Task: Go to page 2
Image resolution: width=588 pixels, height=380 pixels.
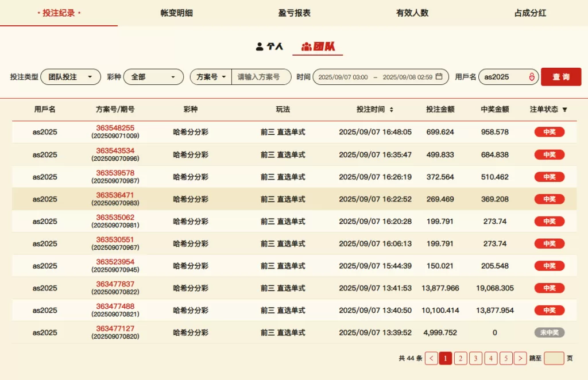Action: pyautogui.click(x=461, y=358)
